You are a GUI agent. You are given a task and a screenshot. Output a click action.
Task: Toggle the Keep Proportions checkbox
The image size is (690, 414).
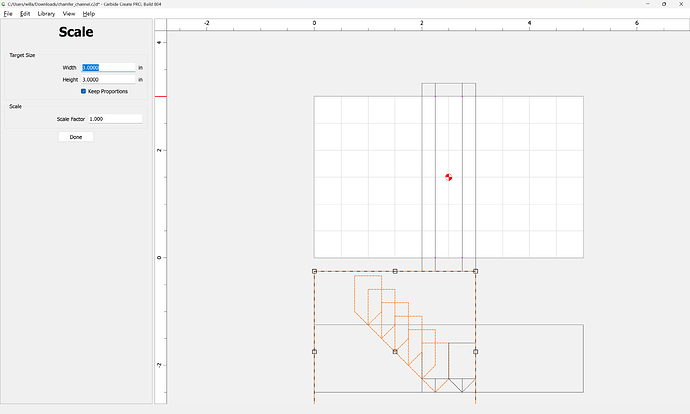click(84, 91)
